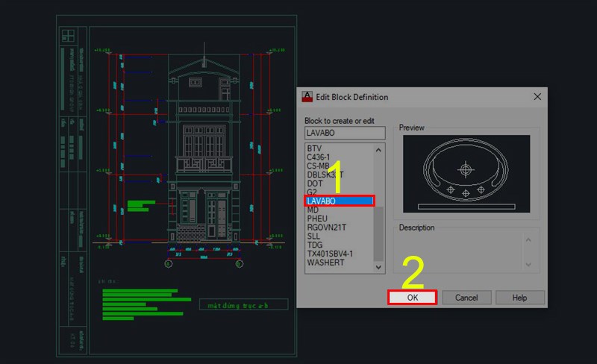
Task: Click Description box scroll up arrow
Action: point(528,240)
